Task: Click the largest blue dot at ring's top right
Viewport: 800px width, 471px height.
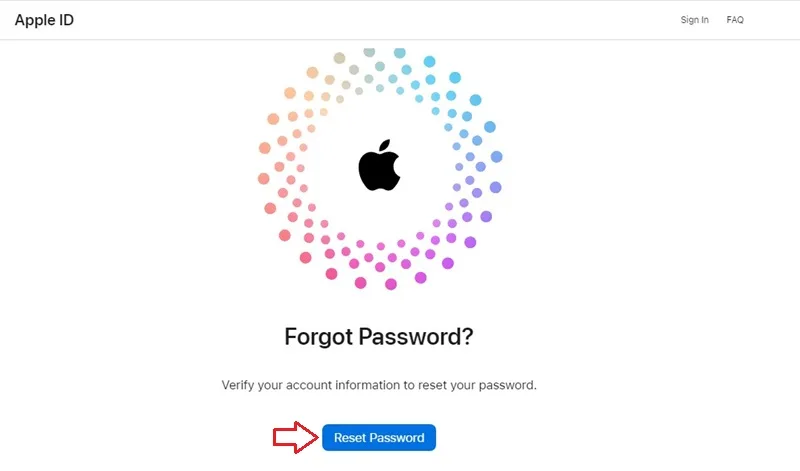Action: point(476,100)
